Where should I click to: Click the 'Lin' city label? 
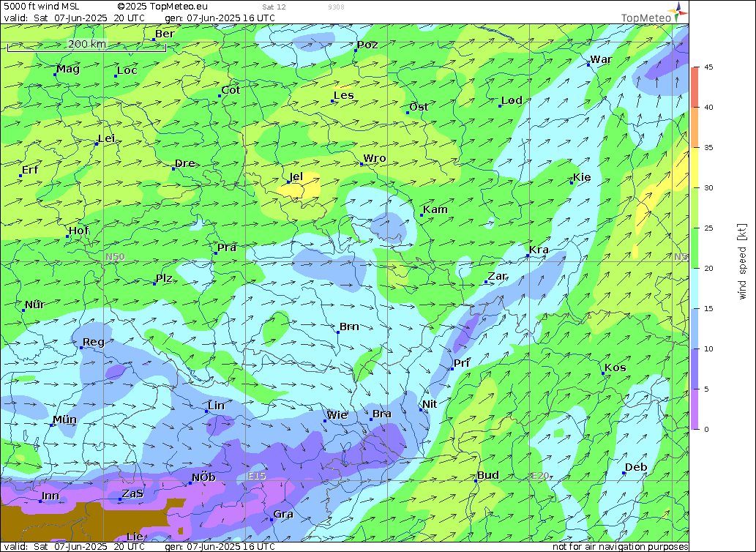pos(217,406)
